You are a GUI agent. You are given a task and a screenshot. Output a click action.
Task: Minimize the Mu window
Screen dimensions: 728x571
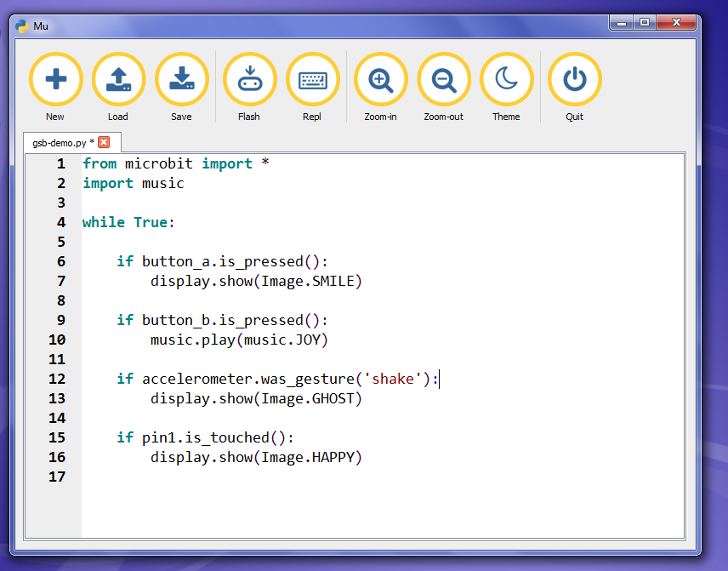[x=620, y=23]
